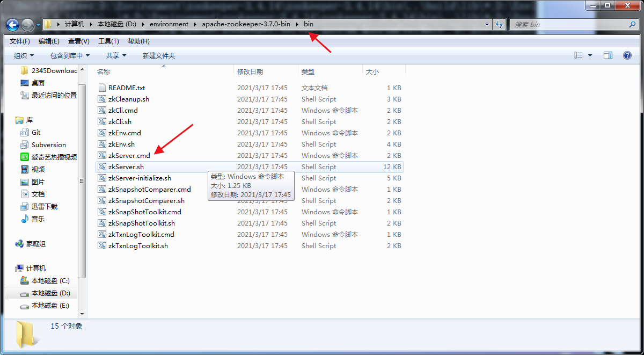
Task: Open the 帮助(H) menu
Action: coord(138,41)
